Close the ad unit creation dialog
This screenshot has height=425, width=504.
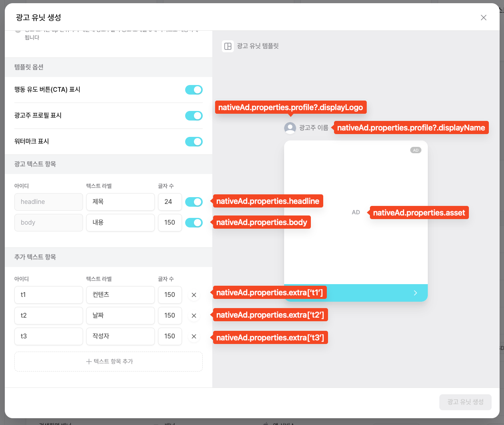[x=483, y=18]
